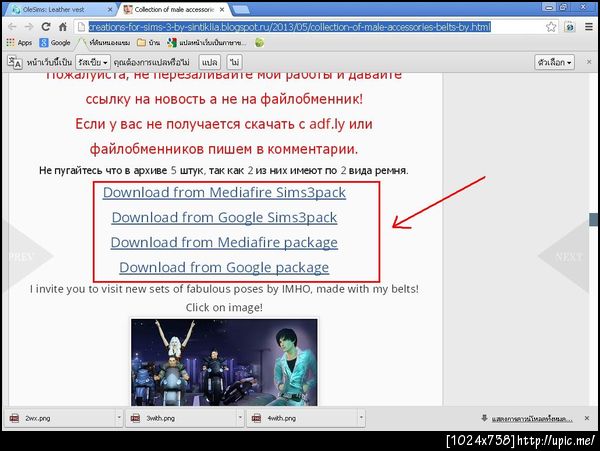Expand options arrow for 3with.png download
600x451 pixels.
(240, 418)
